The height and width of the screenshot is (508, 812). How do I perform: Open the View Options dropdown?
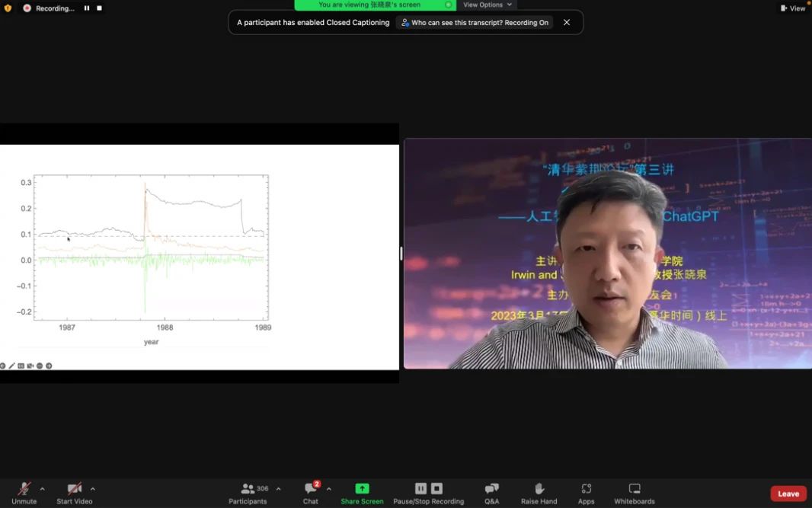488,5
